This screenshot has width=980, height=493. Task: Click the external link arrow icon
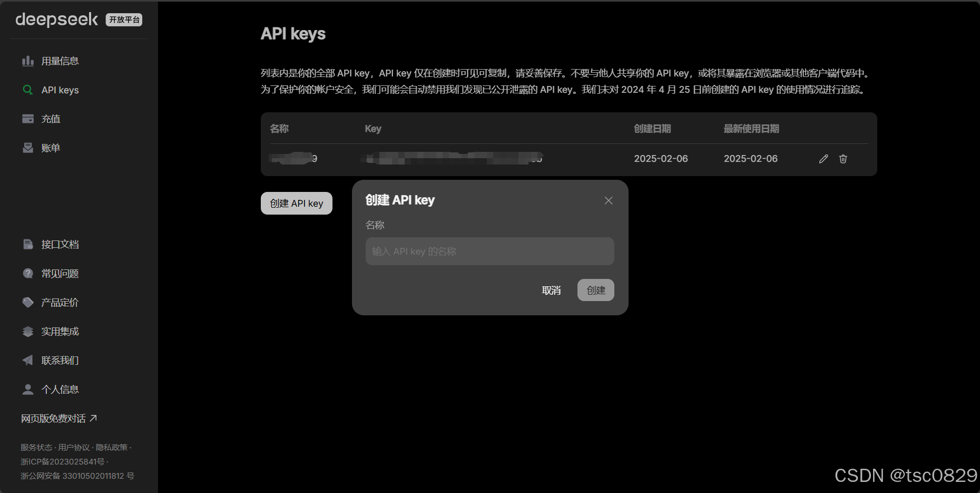(x=93, y=418)
